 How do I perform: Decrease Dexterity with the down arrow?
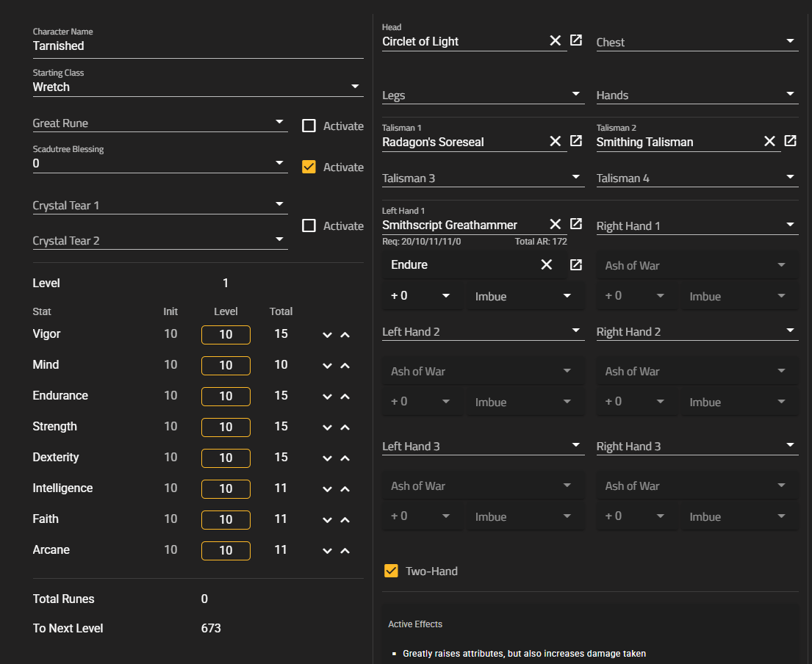point(327,458)
